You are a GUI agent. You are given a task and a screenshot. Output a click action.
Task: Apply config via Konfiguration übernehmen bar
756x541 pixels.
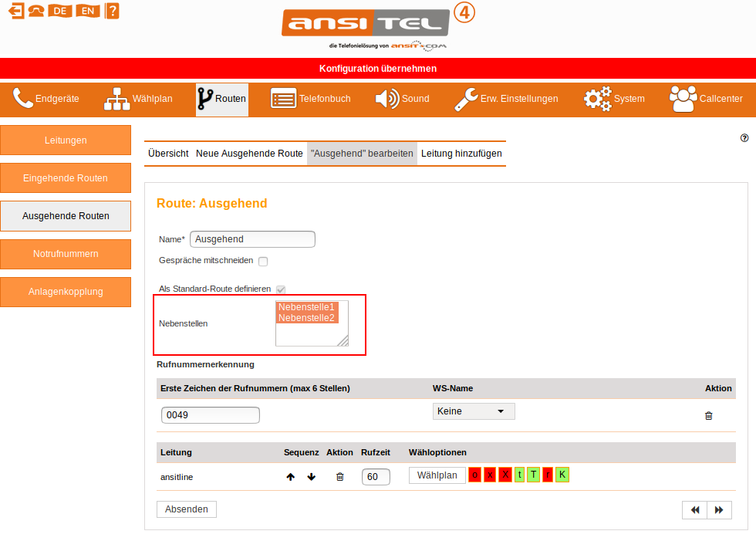(378, 69)
